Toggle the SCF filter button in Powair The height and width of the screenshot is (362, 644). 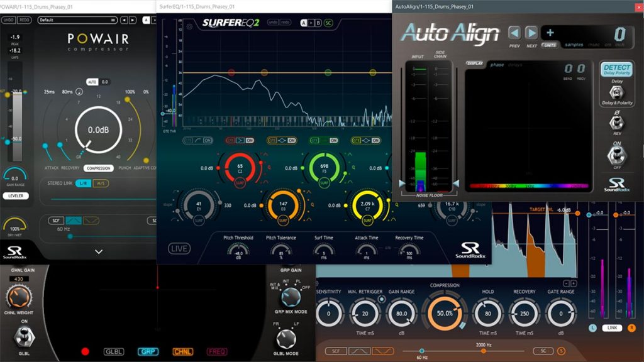pos(56,221)
